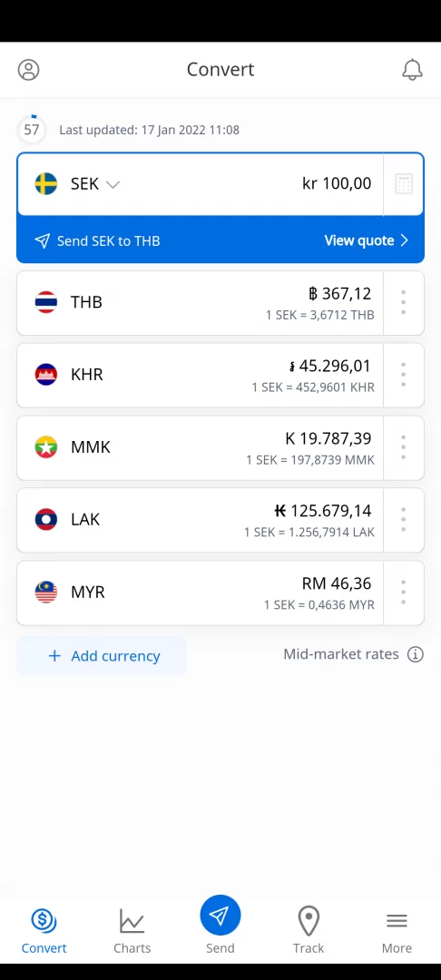The image size is (441, 980).
Task: Switch to the Track tab
Action: tap(309, 931)
